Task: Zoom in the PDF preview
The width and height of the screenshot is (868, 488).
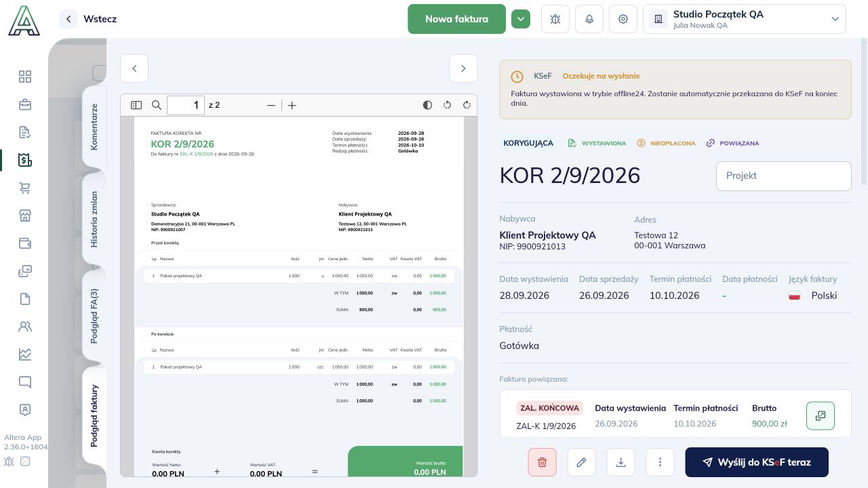Action: (x=292, y=105)
